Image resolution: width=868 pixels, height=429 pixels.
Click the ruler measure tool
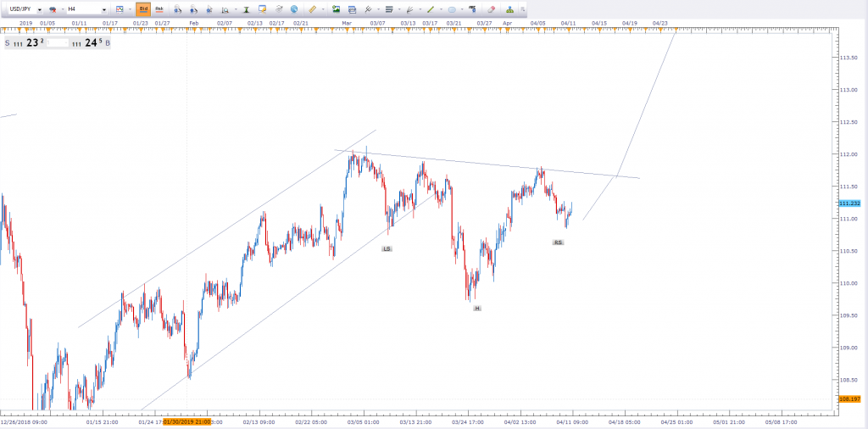tap(312, 9)
